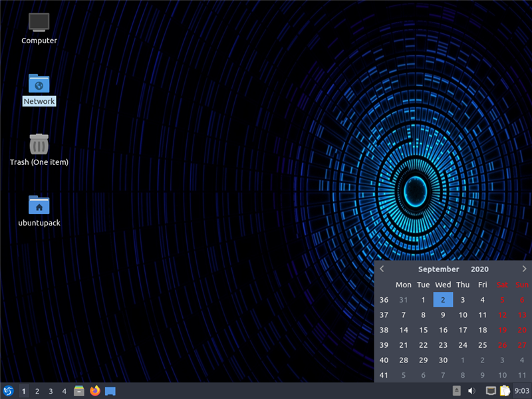Click the 9:03 panel clock
Viewport: 532px width, 399px height.
pos(522,391)
